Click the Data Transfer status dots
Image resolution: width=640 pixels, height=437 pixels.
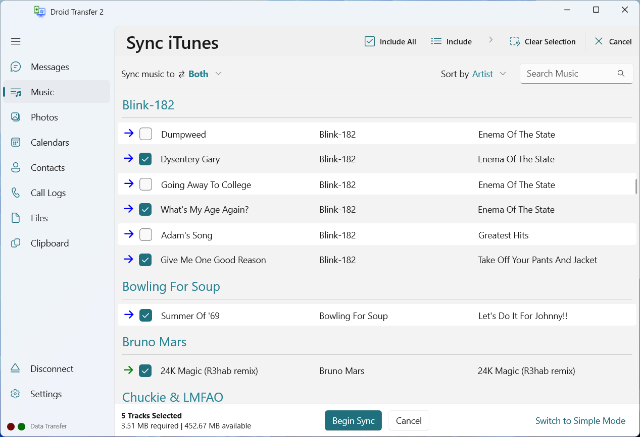point(16,426)
